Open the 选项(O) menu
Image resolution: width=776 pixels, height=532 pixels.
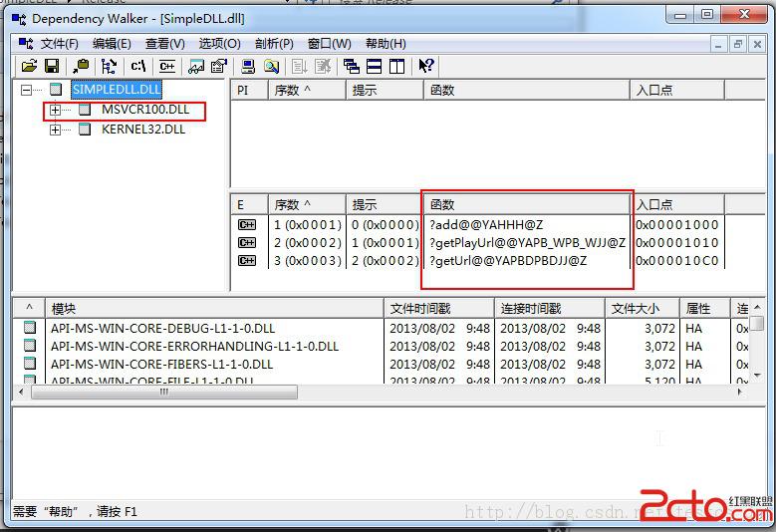[220, 44]
